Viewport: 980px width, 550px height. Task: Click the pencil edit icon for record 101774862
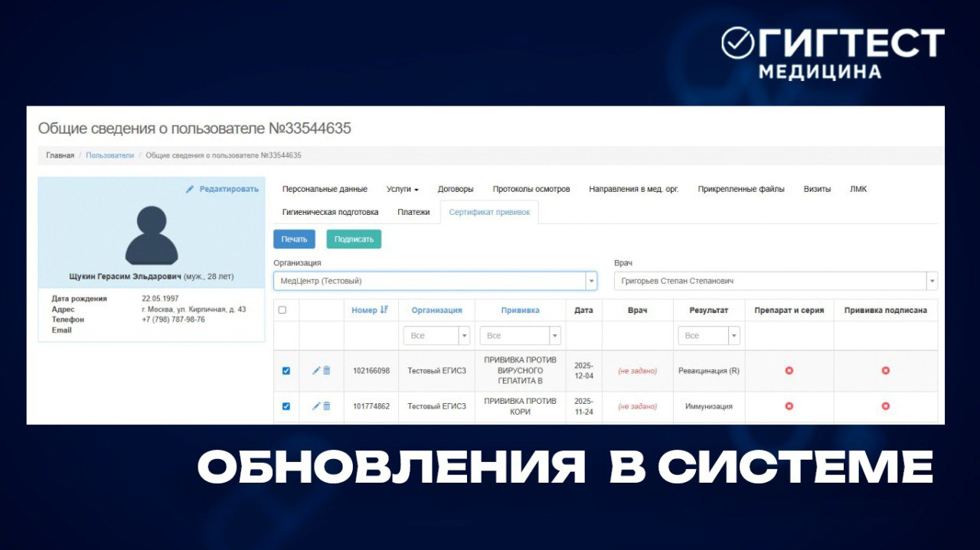click(314, 406)
